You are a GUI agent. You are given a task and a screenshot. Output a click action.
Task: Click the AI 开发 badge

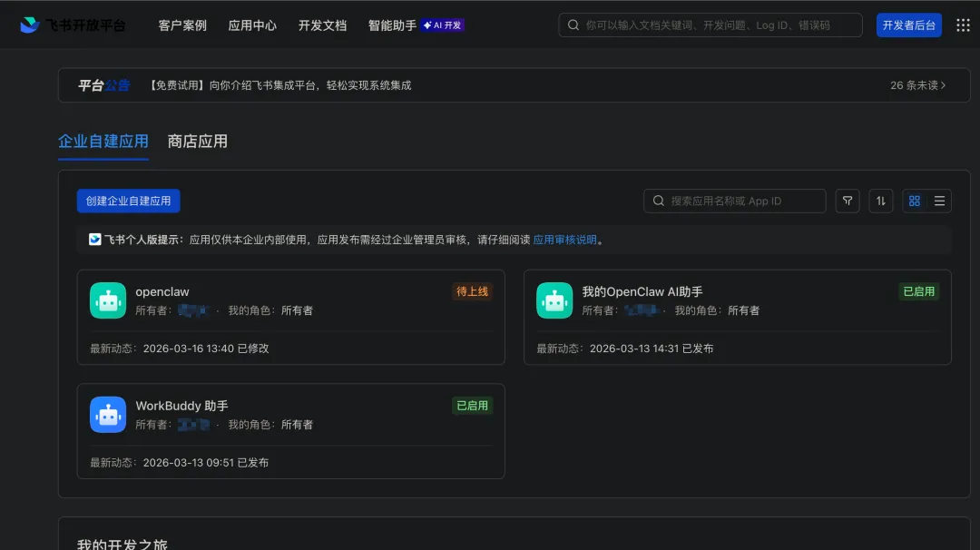pos(443,25)
